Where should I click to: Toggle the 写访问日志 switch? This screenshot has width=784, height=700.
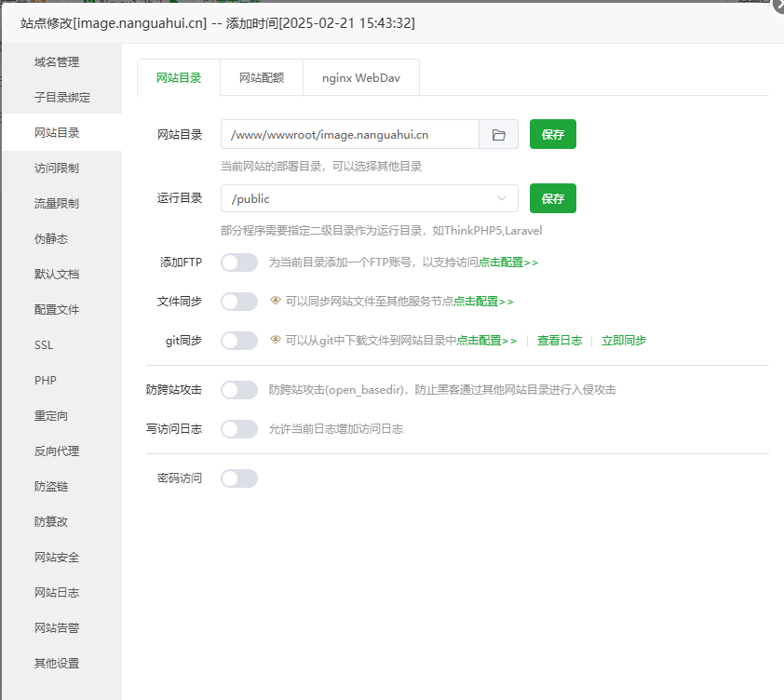coord(239,429)
